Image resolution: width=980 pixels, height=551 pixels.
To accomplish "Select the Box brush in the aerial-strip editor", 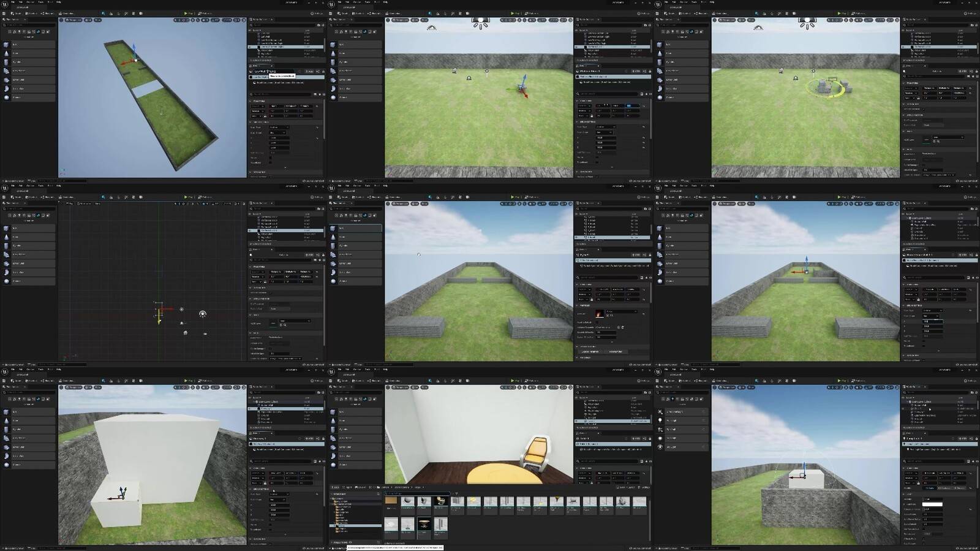I will (29, 44).
